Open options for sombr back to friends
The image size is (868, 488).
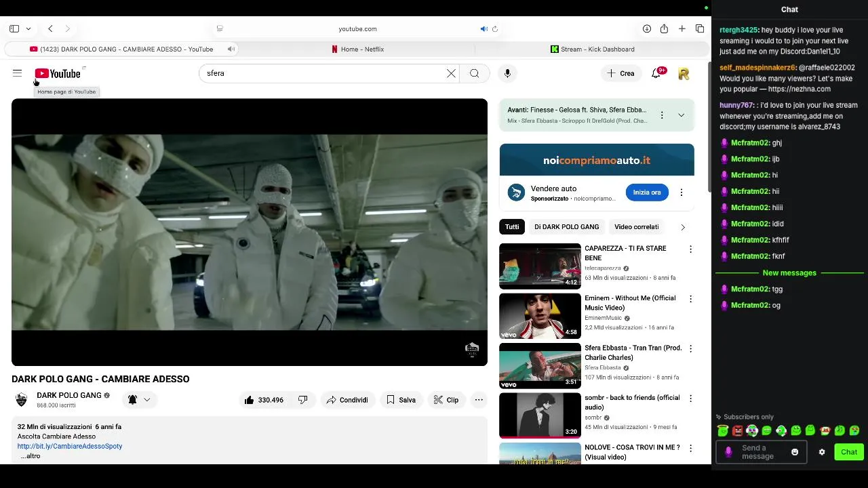click(690, 399)
